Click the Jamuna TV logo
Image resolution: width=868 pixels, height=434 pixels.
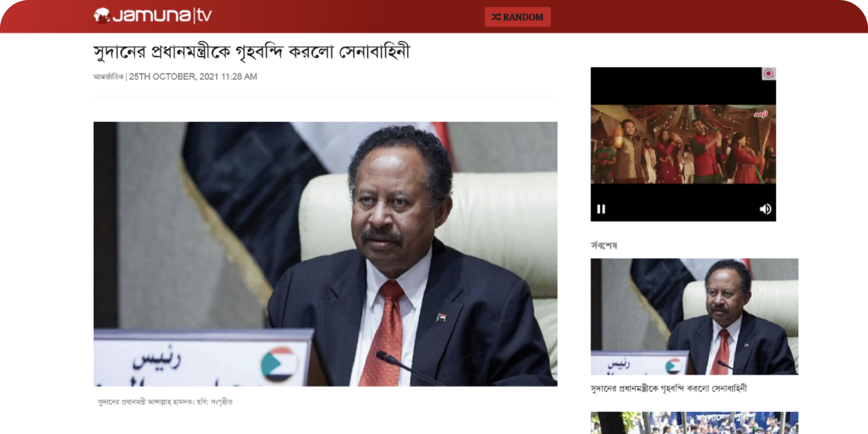point(153,16)
